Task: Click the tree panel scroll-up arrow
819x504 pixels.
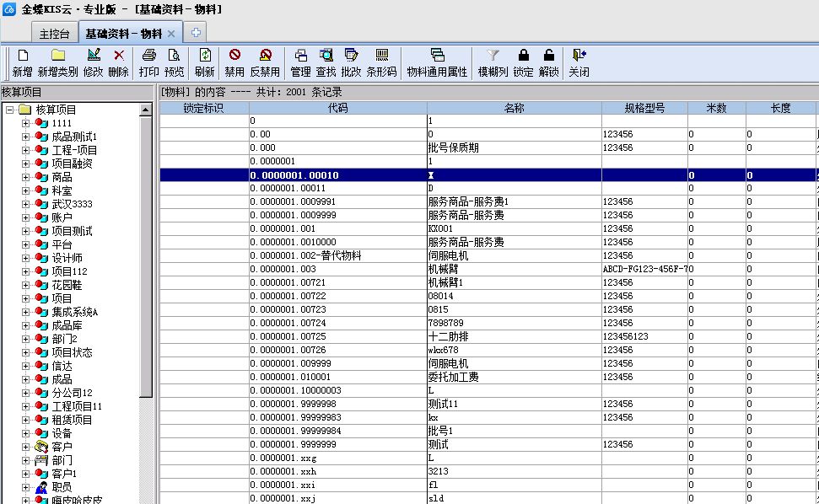Action: point(146,110)
